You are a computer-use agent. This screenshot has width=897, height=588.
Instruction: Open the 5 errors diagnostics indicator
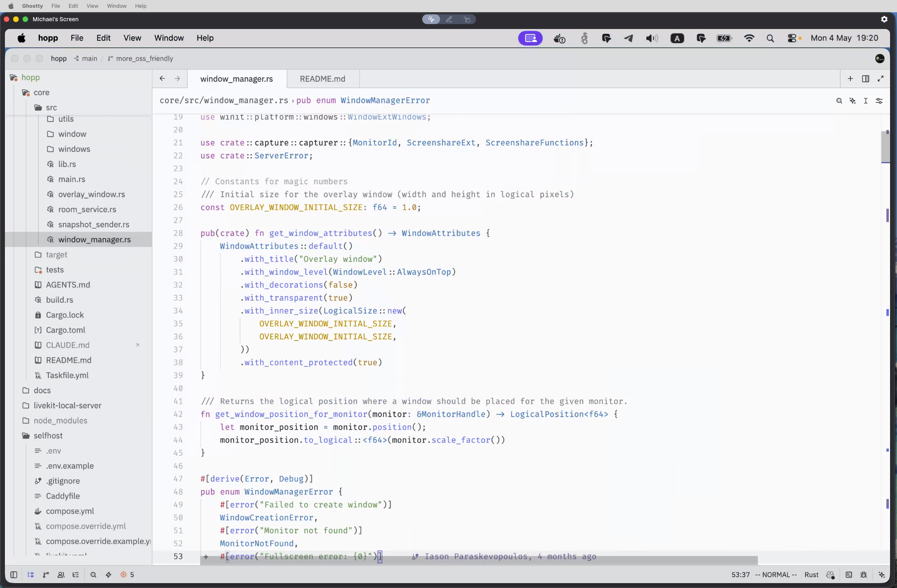127,575
